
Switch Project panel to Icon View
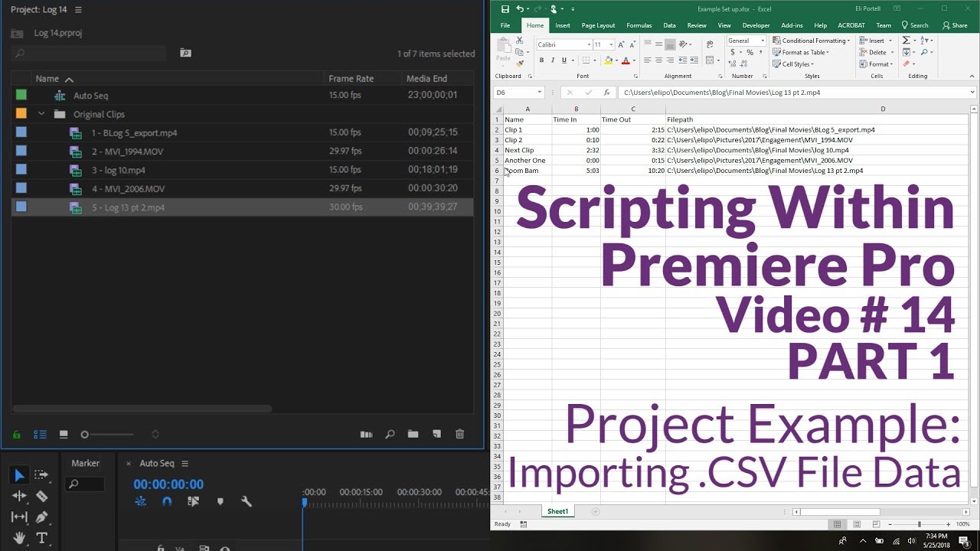coord(64,434)
